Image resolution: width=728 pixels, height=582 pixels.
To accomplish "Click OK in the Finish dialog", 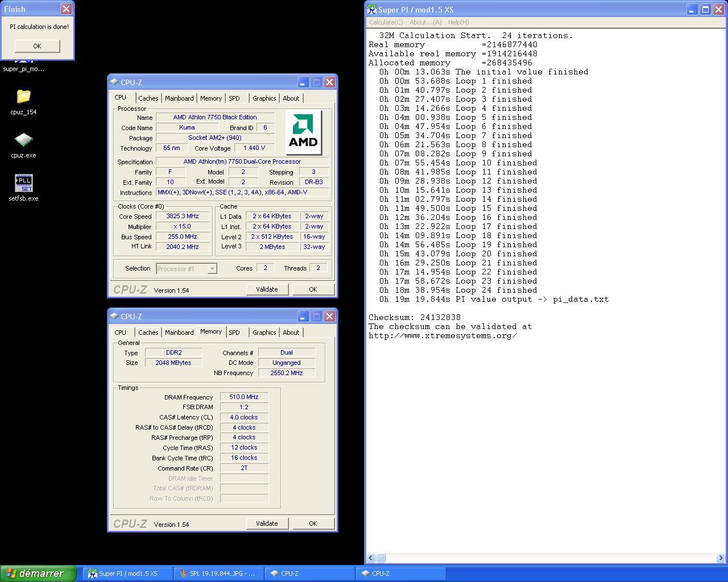I will tap(37, 46).
